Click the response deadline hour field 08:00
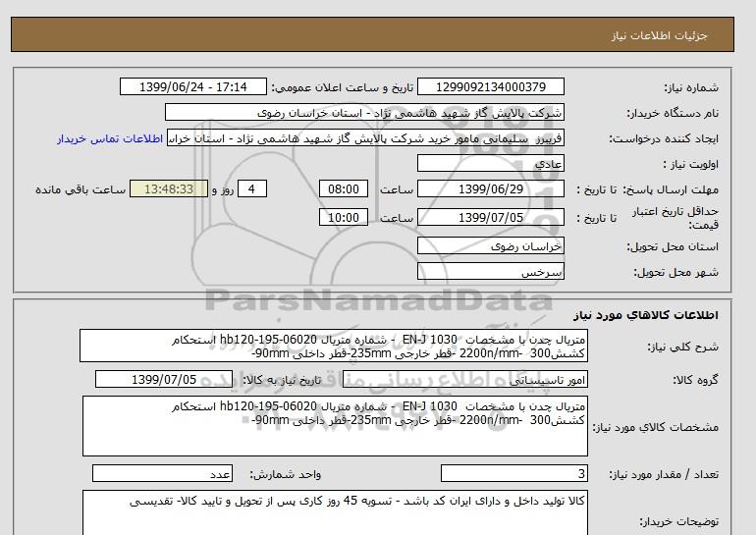This screenshot has height=535, width=756. pyautogui.click(x=346, y=189)
